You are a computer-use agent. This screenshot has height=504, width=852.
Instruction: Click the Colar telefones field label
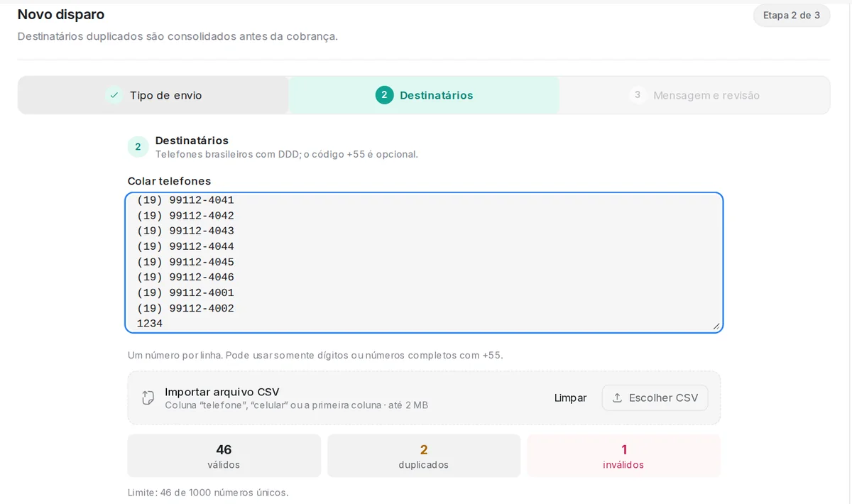coord(169,181)
